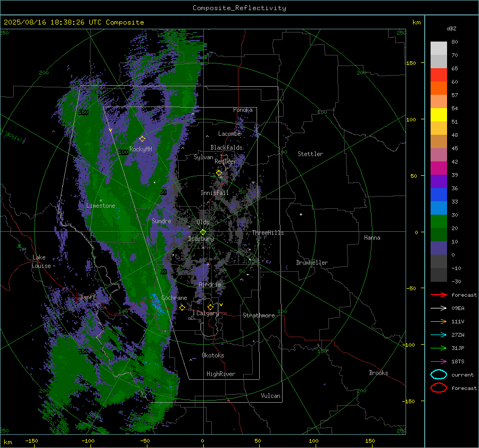This screenshot has width=479, height=448.
Task: Click the white plus marker west of Hanna
Action: (x=301, y=214)
